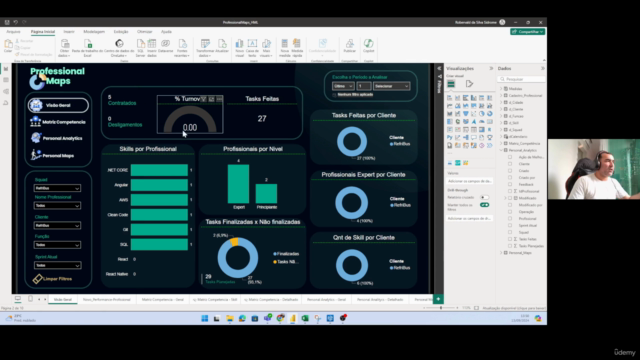Open the Sprint Atual slicer dropdown

click(x=57, y=265)
